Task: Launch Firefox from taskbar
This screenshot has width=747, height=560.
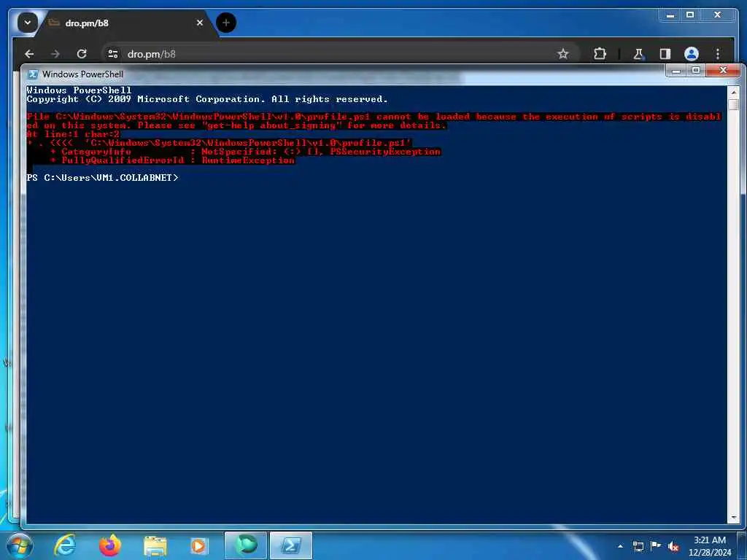Action: click(110, 545)
